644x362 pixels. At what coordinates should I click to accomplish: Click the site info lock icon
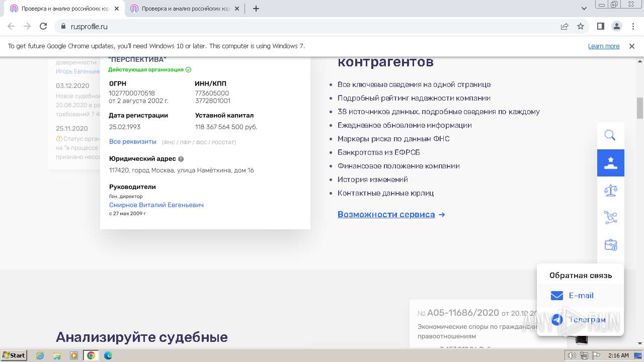(x=63, y=27)
